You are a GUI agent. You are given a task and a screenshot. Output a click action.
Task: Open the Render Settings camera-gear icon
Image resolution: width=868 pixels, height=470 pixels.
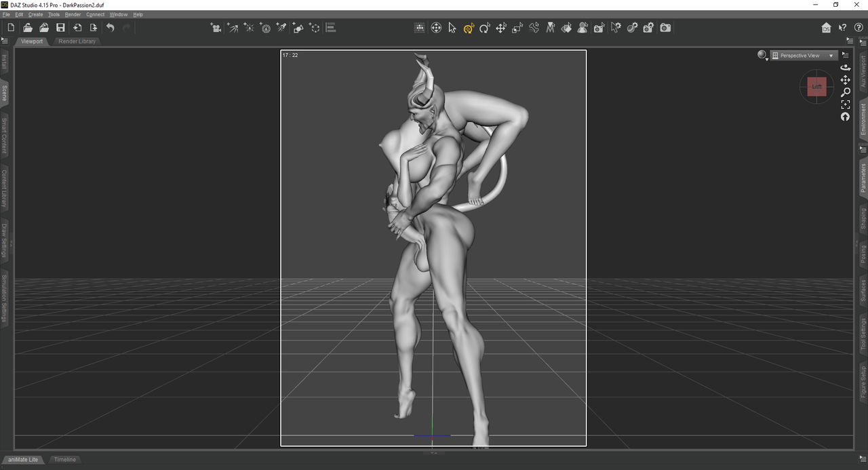[x=649, y=28]
